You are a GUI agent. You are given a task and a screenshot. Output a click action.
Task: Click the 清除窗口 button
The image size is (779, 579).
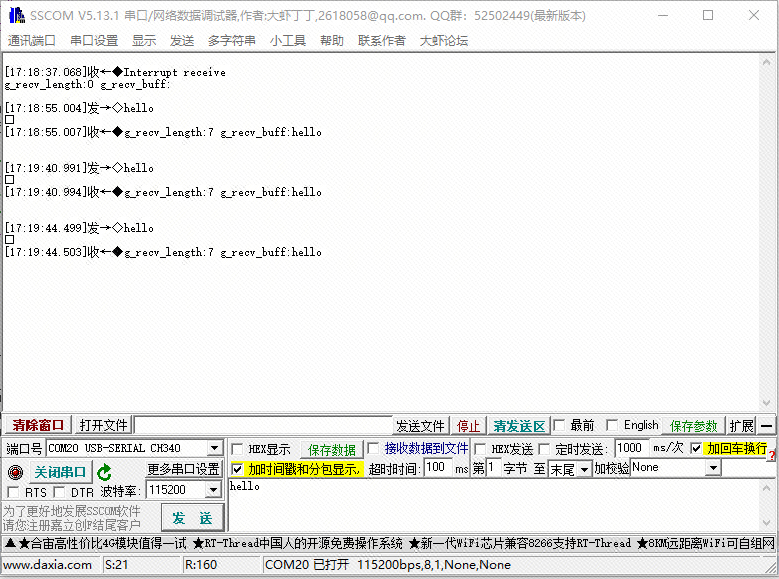click(38, 425)
